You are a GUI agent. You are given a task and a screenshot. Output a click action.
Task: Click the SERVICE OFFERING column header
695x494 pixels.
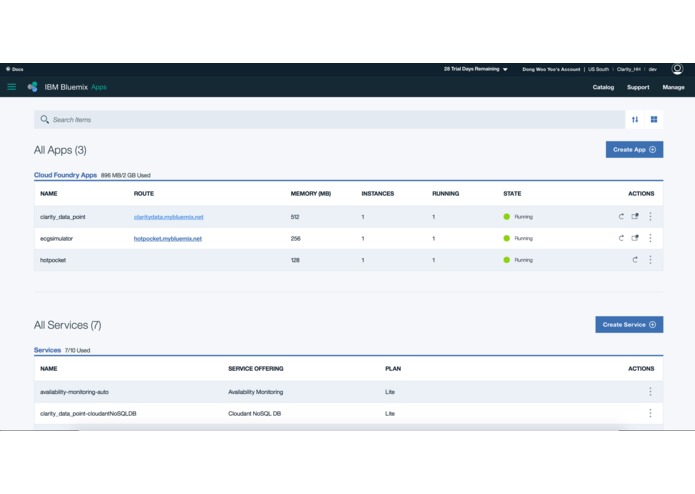(256, 369)
